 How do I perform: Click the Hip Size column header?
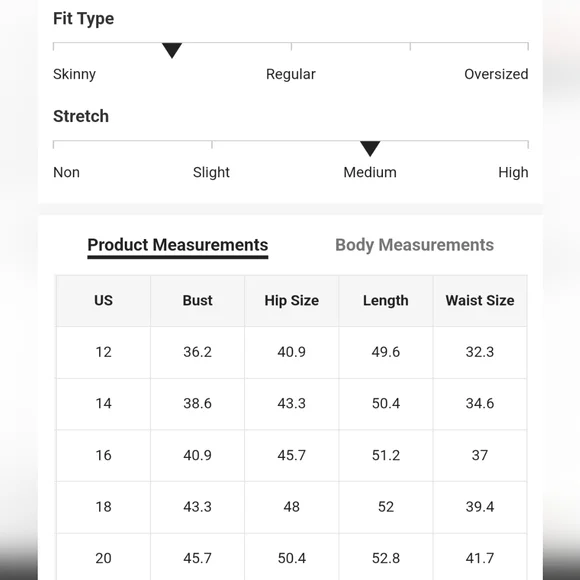click(x=291, y=301)
